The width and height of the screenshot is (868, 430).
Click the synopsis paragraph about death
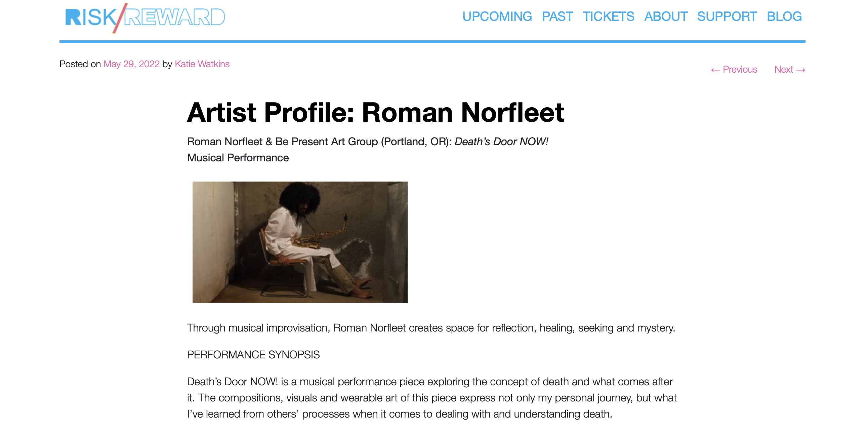pos(431,398)
